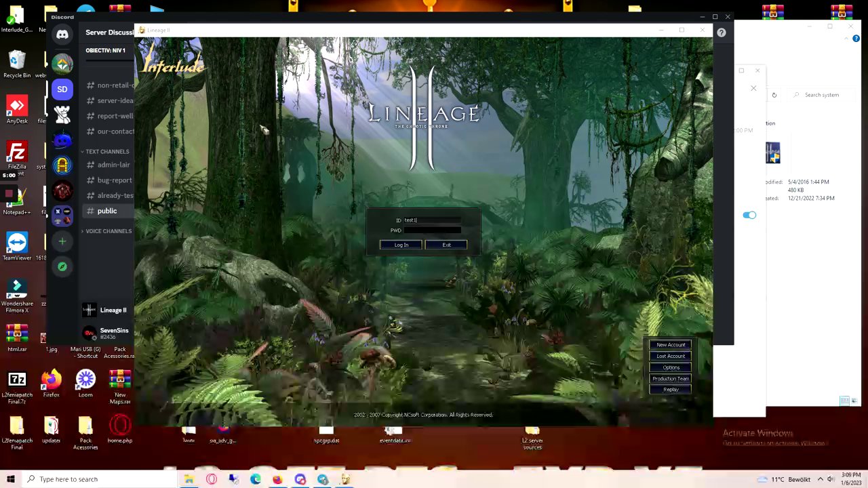Open Firefox desktop shortcut

tap(51, 384)
